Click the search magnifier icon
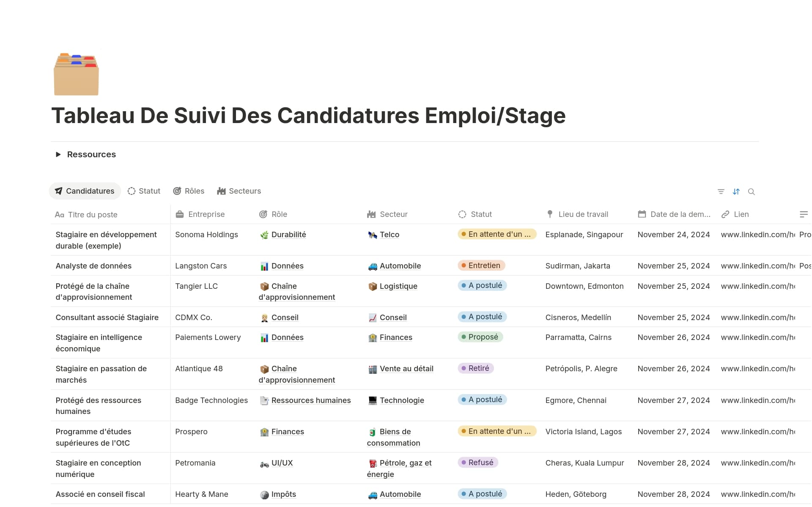The width and height of the screenshot is (812, 507). 752,192
